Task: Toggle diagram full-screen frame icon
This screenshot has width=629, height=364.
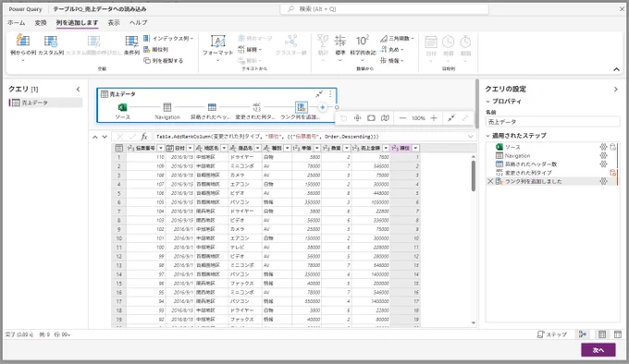Action: 372,118
